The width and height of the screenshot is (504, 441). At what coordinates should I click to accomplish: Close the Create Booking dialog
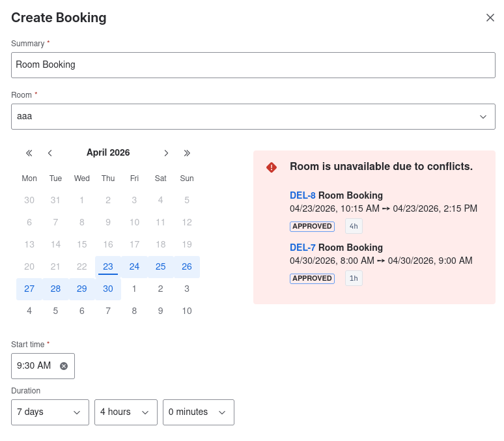click(490, 18)
